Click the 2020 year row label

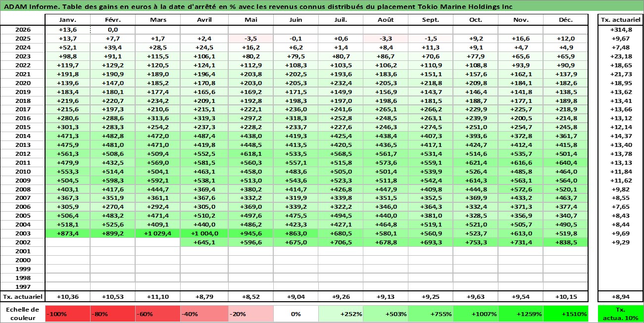tap(23, 83)
